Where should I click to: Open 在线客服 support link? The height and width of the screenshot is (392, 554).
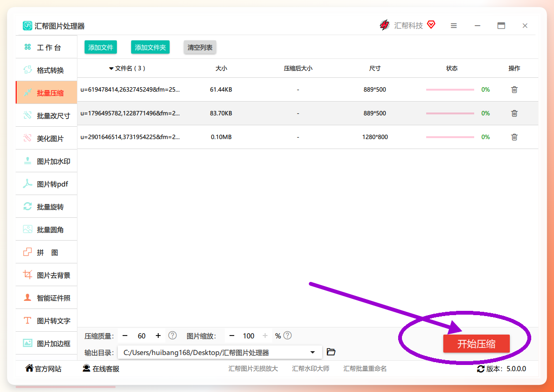101,369
